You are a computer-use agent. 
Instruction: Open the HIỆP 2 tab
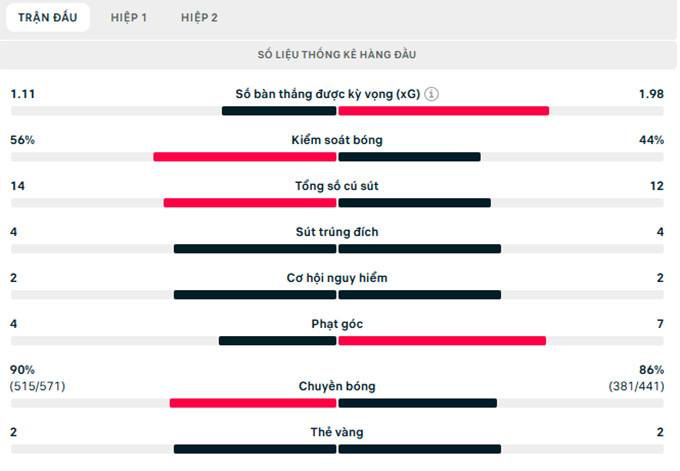click(x=200, y=17)
